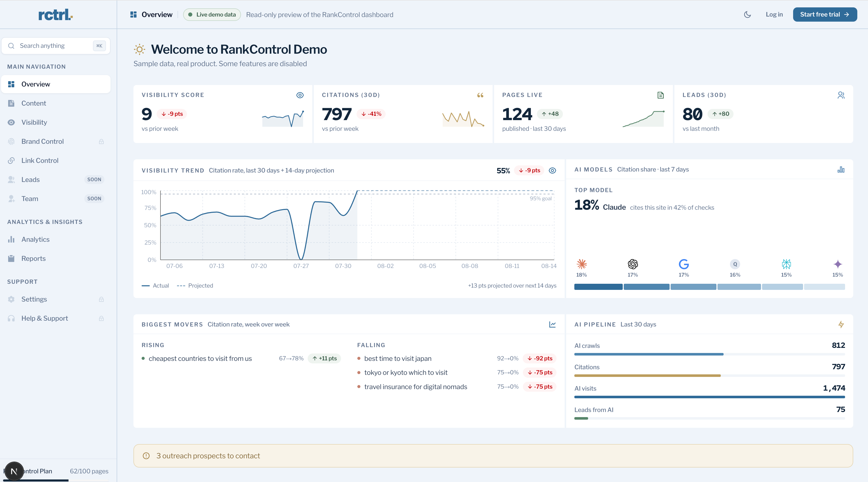The width and height of the screenshot is (868, 482).
Task: Open the Analytics page
Action: click(56, 239)
